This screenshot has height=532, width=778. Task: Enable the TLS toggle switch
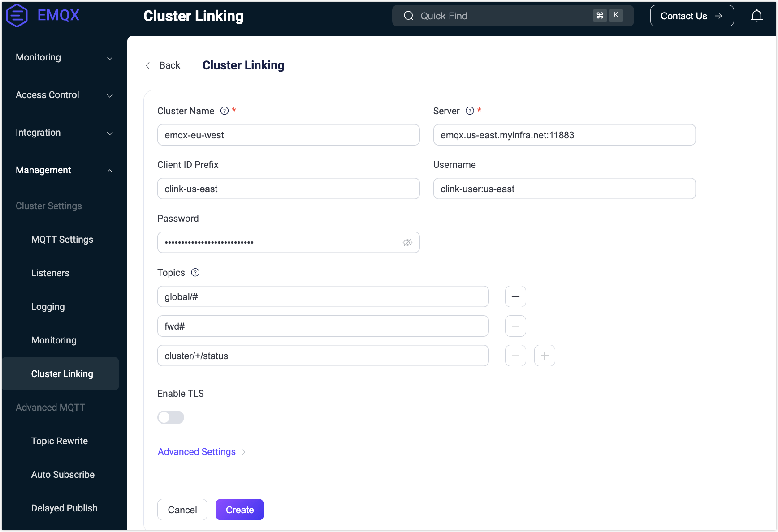coord(171,417)
